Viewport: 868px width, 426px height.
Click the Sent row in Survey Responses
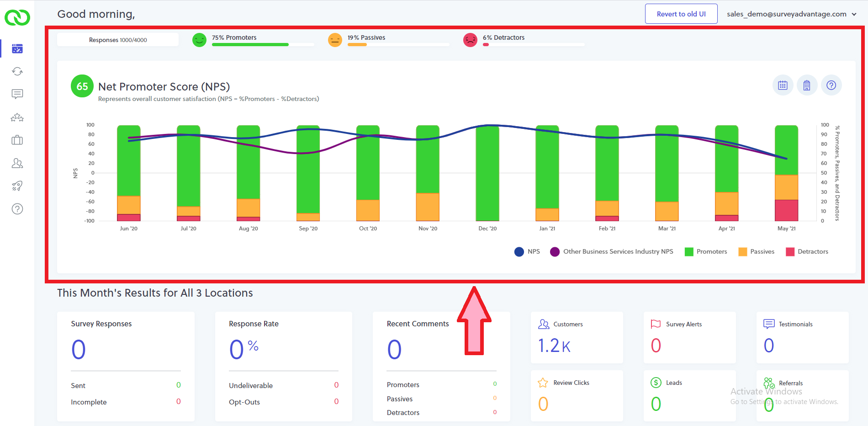click(126, 386)
